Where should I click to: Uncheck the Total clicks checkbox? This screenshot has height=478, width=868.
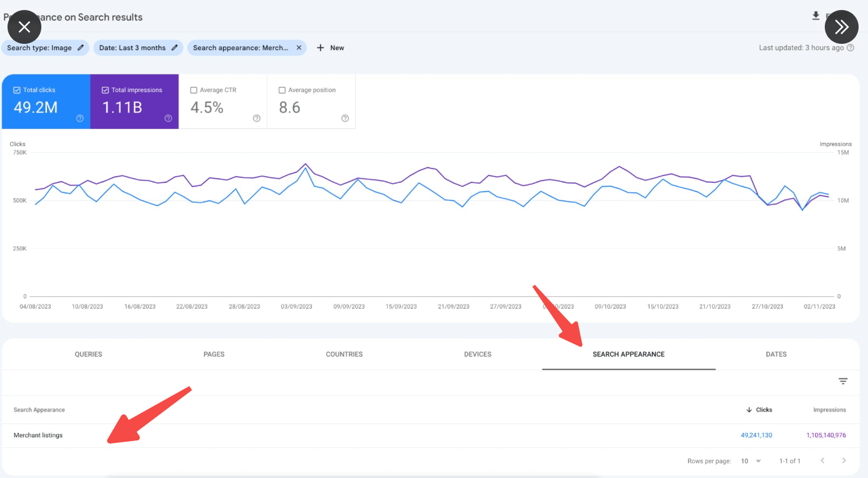[17, 90]
